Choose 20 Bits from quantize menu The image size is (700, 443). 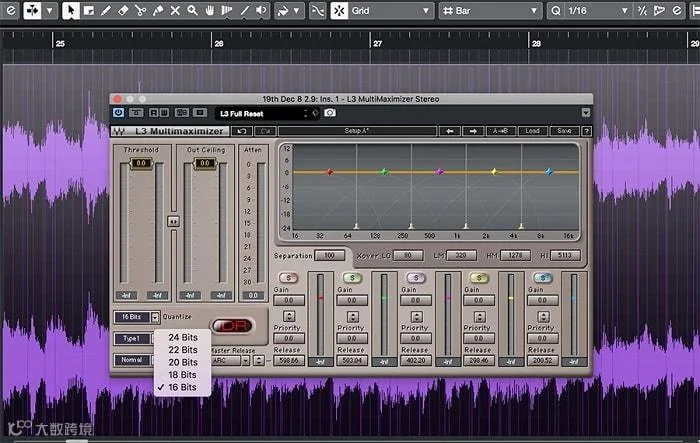tap(183, 362)
